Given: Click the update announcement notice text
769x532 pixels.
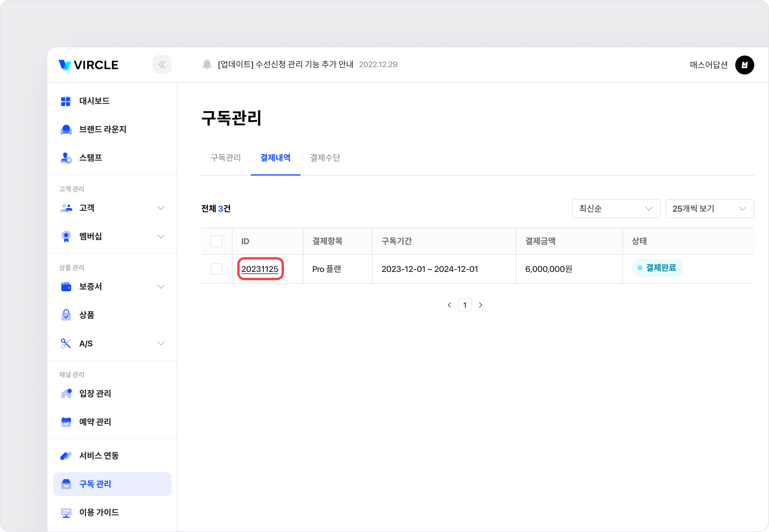Looking at the screenshot, I should [286, 65].
